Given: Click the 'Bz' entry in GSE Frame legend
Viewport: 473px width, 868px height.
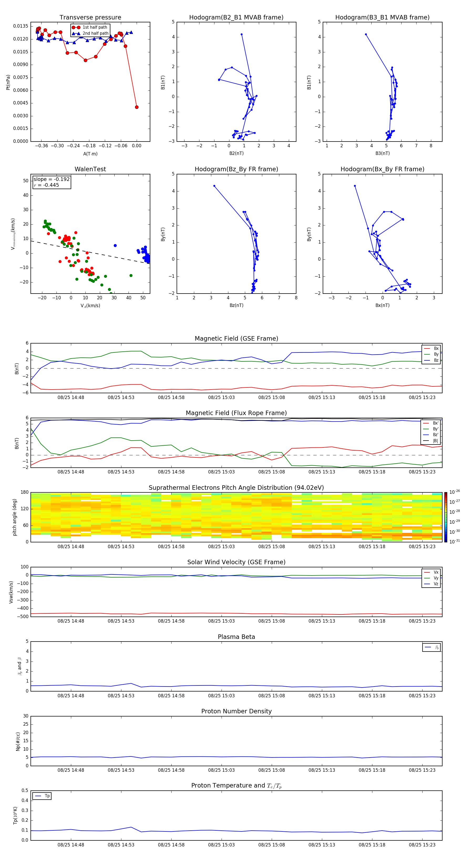Looking at the screenshot, I should click(431, 360).
